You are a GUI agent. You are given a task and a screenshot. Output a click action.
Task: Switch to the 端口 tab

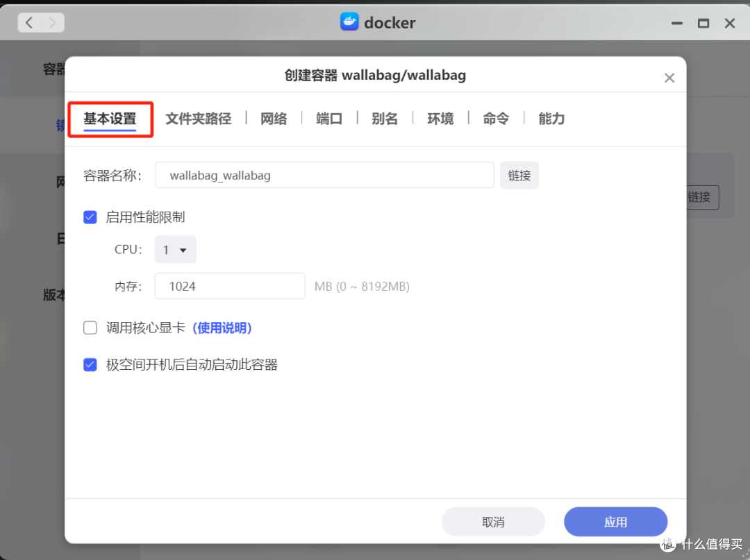(x=329, y=119)
